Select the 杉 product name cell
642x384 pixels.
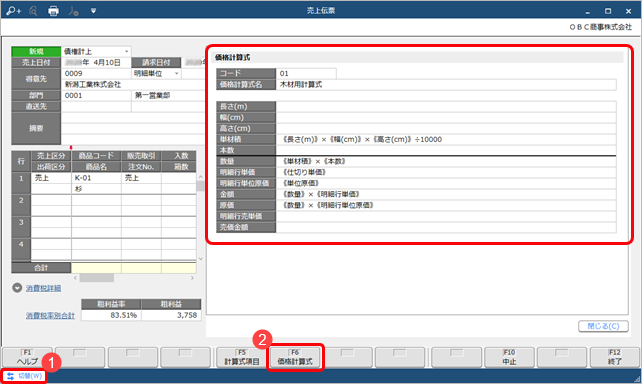point(96,189)
